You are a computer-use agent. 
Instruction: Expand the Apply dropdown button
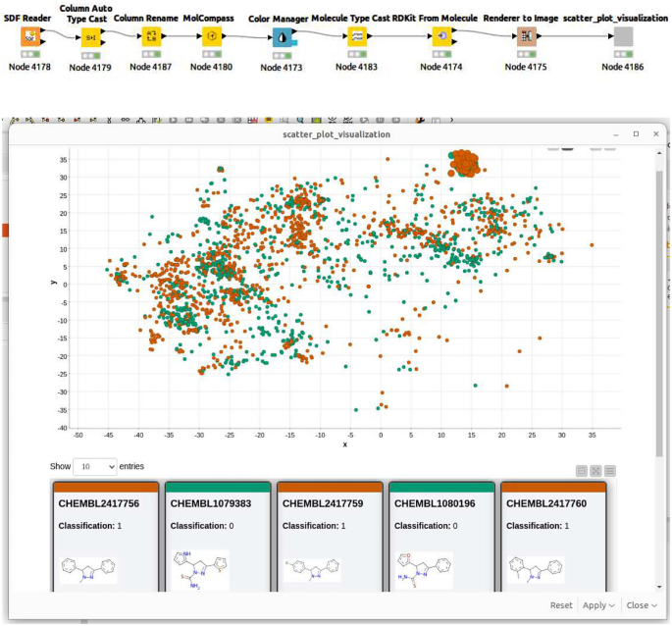[x=597, y=605]
